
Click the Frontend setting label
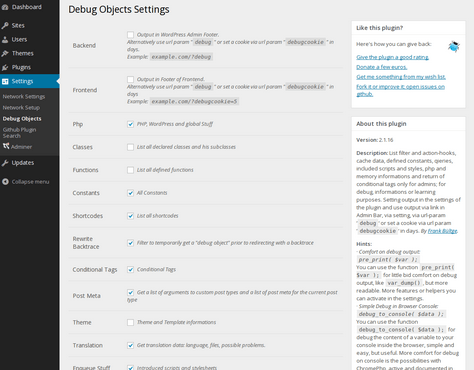pos(85,90)
